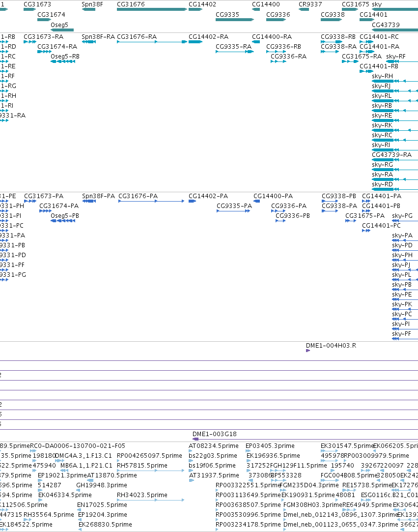Open the sky-RD transcript label

383,184
